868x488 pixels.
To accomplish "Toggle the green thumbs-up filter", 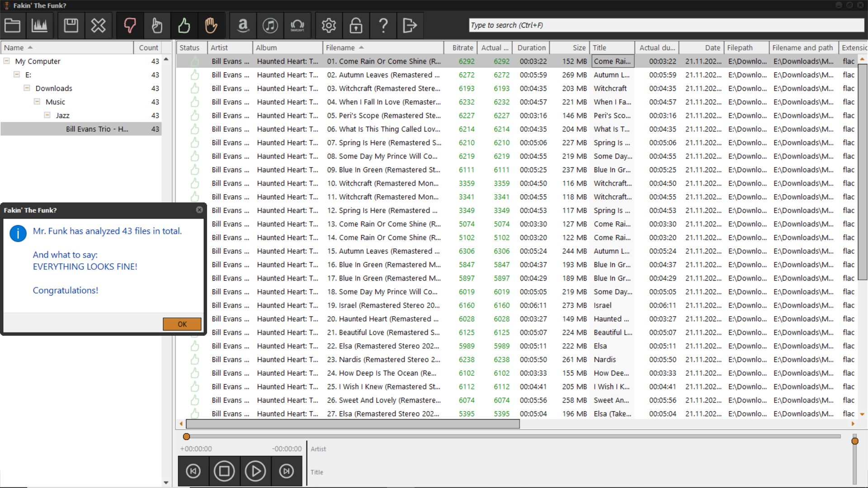I will 184,25.
